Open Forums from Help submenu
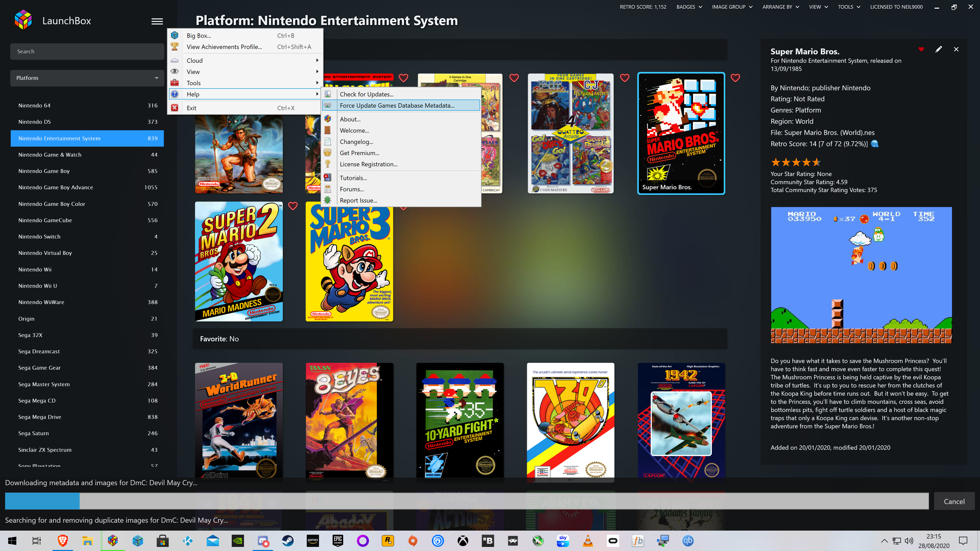The width and height of the screenshot is (980, 551). (401, 189)
